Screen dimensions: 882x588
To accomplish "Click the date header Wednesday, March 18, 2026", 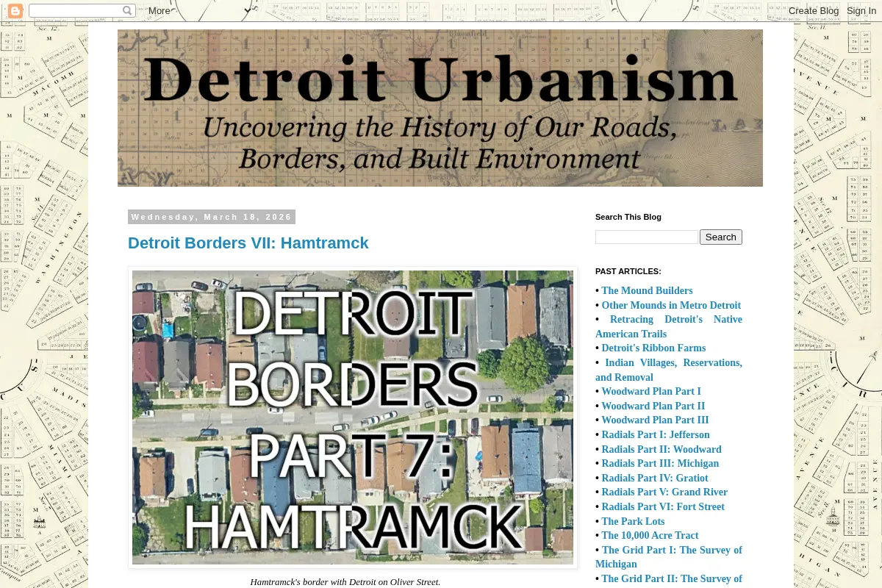I will [212, 217].
